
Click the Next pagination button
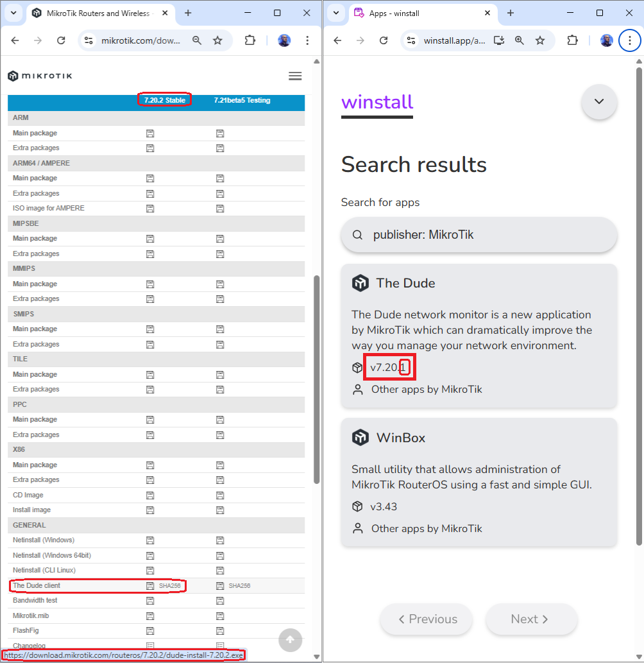pos(531,619)
